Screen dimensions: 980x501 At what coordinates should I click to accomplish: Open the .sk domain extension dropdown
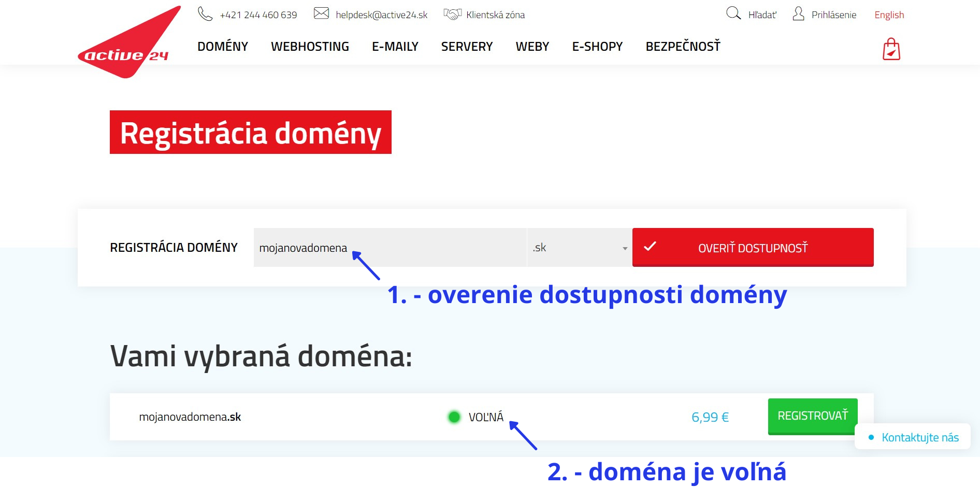(x=579, y=247)
